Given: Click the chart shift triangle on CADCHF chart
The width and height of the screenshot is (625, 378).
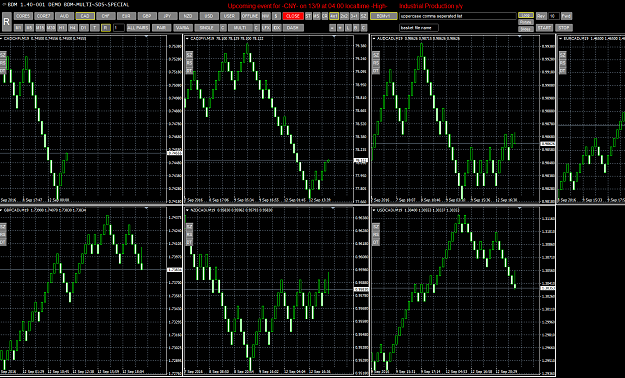Looking at the screenshot, I should (x=146, y=36).
